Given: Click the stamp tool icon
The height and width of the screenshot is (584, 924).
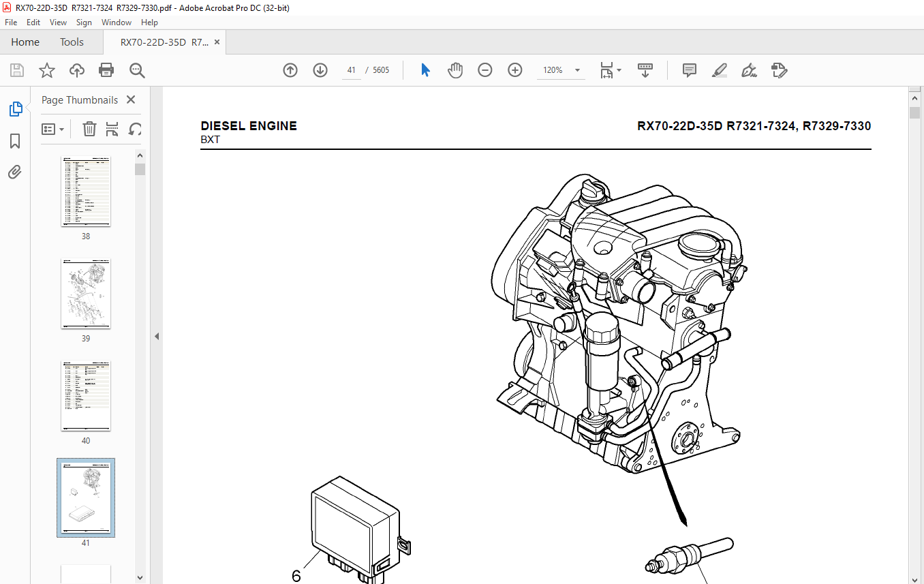Looking at the screenshot, I should [x=779, y=70].
